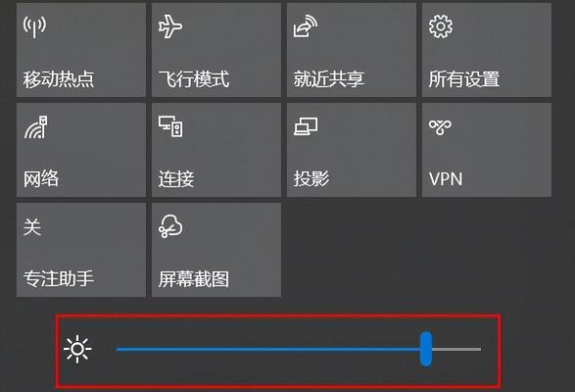575x392 pixels.
Task: Click the airplane icon
Action: (x=169, y=26)
